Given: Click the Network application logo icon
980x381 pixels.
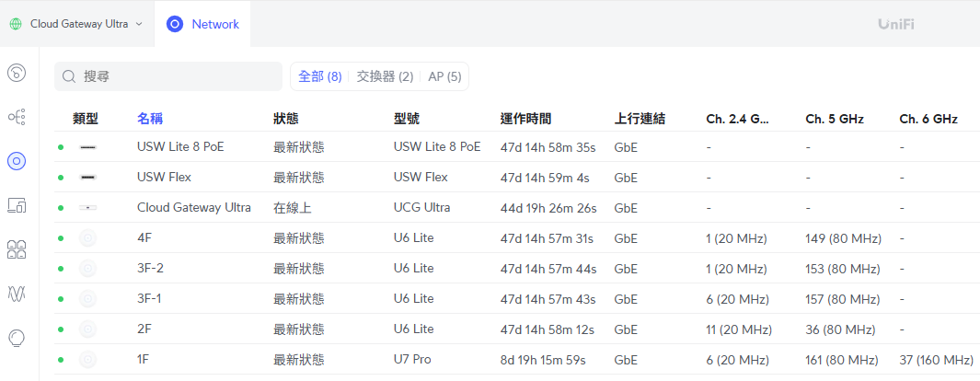Looking at the screenshot, I should 175,24.
